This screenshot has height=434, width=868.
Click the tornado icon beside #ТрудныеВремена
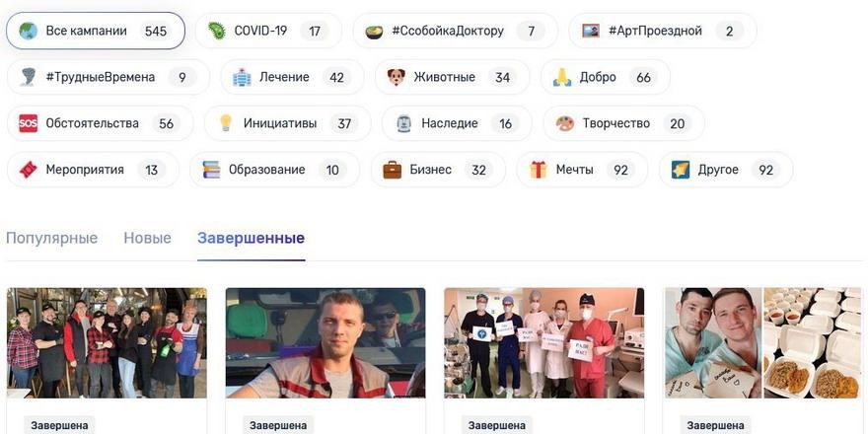[29, 77]
